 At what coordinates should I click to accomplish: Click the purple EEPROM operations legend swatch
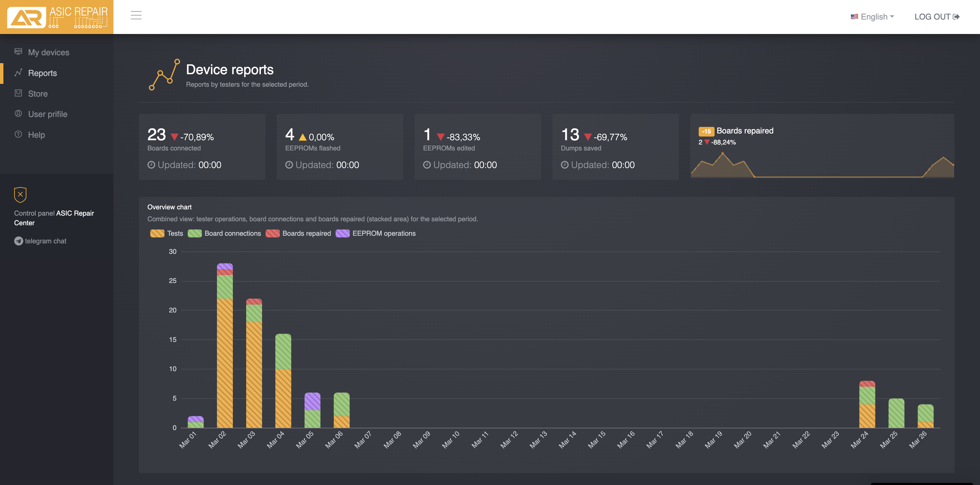tap(343, 233)
